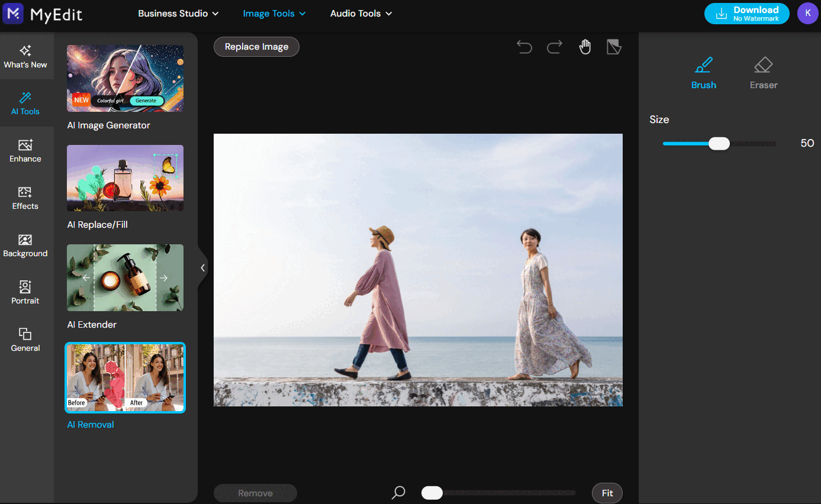
Task: Click the Fit button
Action: (x=607, y=493)
